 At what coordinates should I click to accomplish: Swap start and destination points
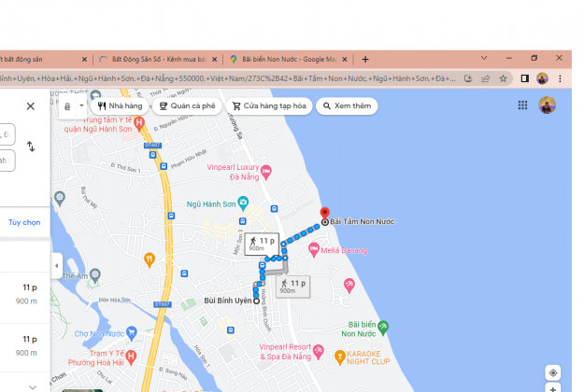coord(31,147)
